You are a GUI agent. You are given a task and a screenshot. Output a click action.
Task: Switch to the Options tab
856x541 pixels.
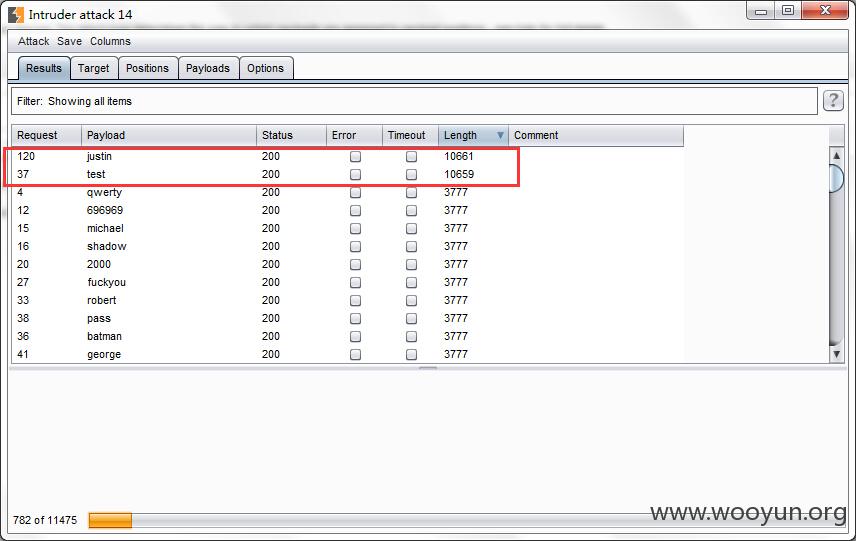265,68
